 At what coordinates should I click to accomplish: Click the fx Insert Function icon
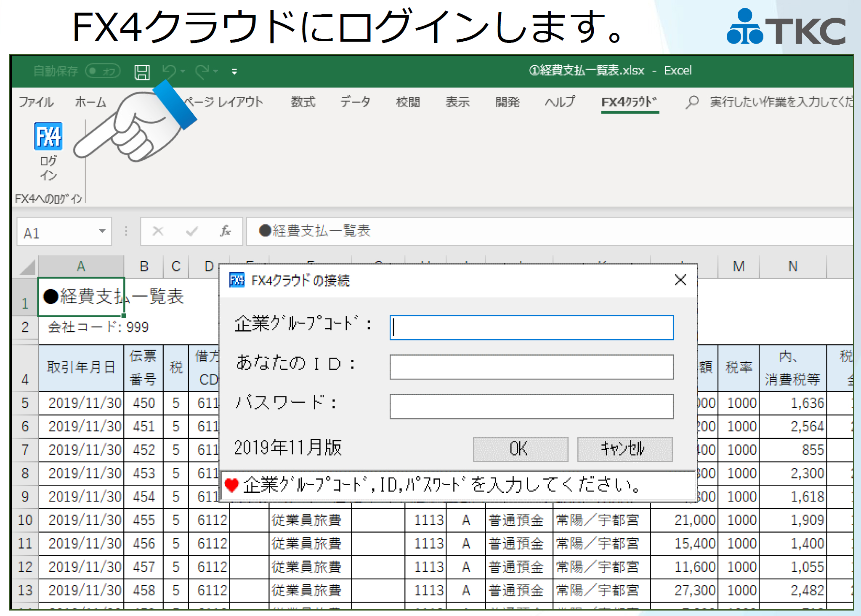coord(225,231)
